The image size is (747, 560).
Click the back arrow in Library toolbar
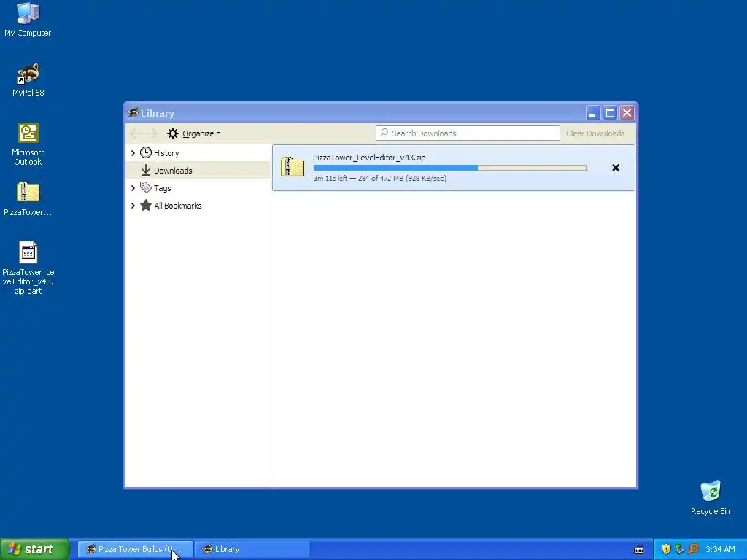135,133
